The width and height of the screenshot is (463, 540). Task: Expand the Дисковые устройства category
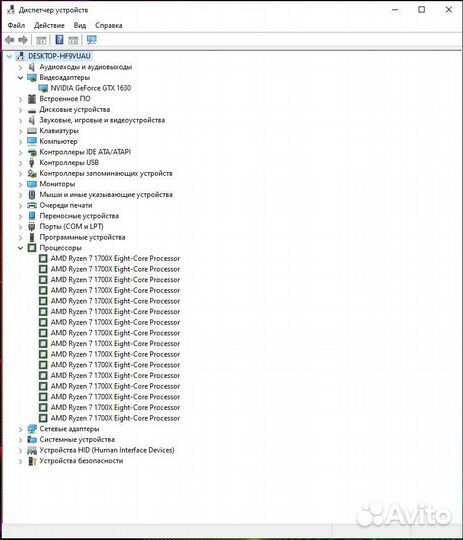pyautogui.click(x=21, y=110)
